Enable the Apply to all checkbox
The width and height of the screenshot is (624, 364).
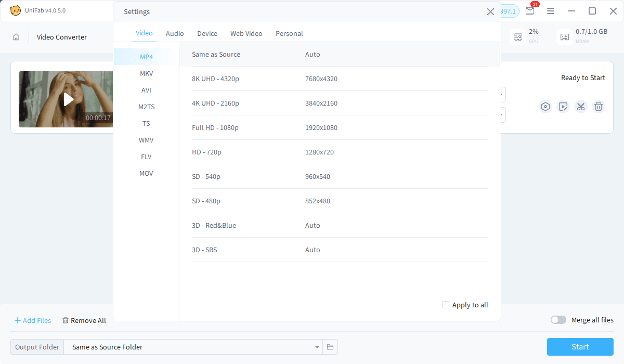pyautogui.click(x=446, y=305)
